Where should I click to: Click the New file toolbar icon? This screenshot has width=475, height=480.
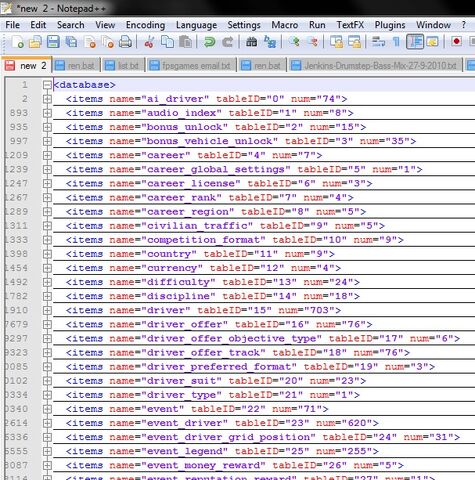pos(18,42)
